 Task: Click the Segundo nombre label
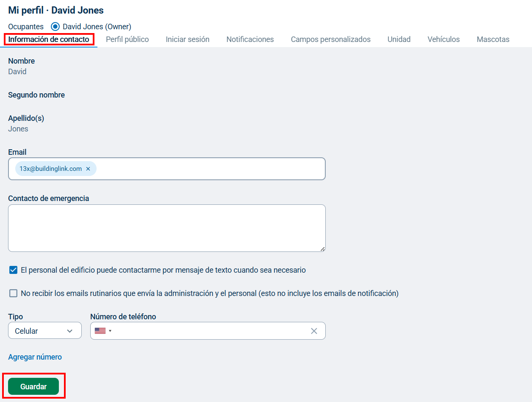pyautogui.click(x=36, y=95)
